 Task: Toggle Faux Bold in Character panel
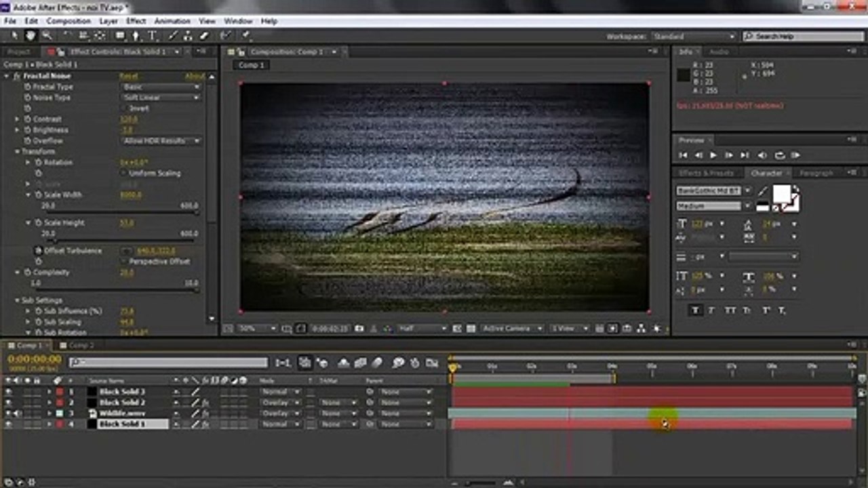pos(695,310)
